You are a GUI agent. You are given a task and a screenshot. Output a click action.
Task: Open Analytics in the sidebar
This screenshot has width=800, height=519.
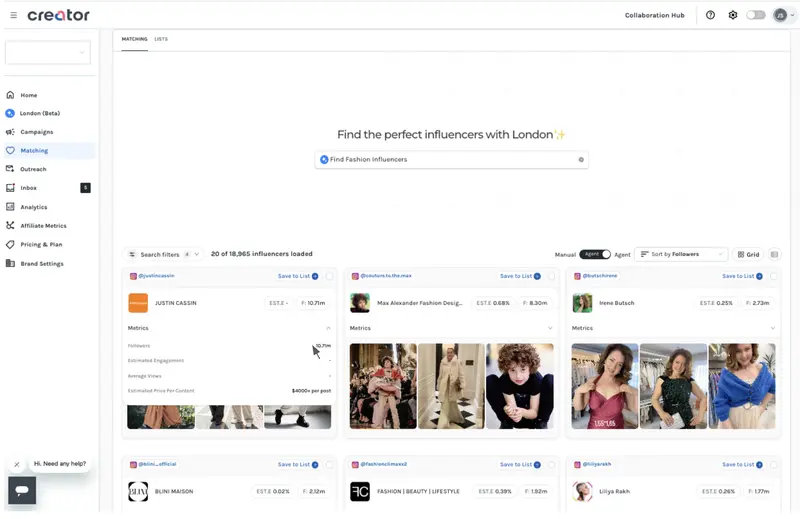[34, 207]
